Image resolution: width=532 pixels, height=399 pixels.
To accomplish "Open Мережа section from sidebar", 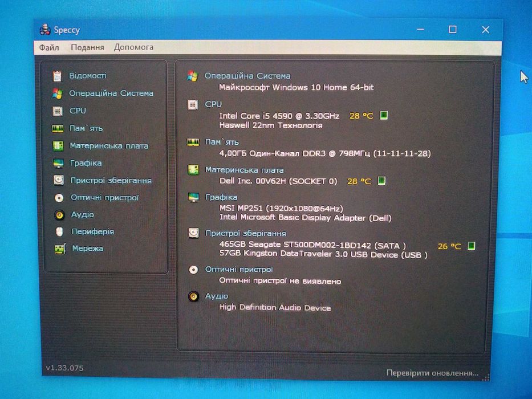I will pos(88,249).
